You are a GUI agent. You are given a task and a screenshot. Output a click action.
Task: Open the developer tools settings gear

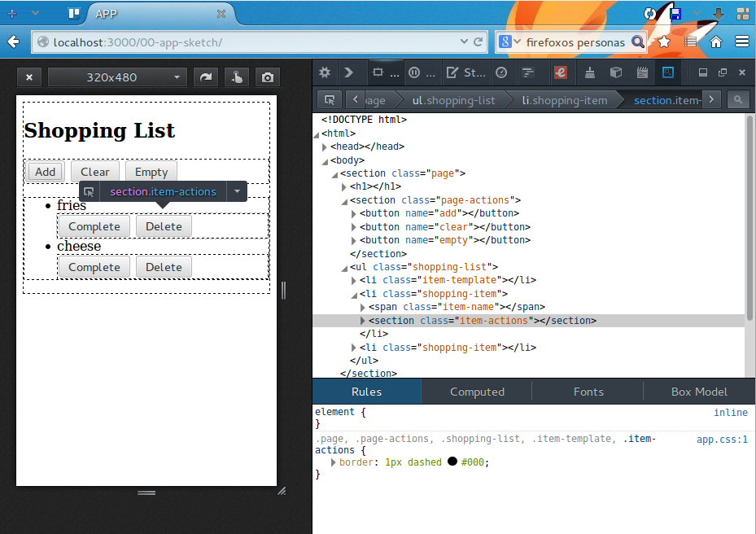click(325, 72)
